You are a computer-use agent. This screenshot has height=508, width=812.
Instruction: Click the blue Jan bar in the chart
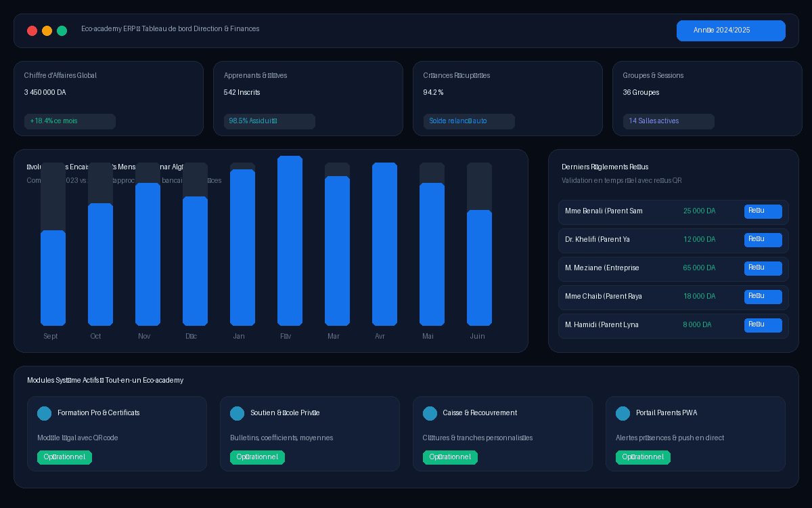pyautogui.click(x=242, y=247)
